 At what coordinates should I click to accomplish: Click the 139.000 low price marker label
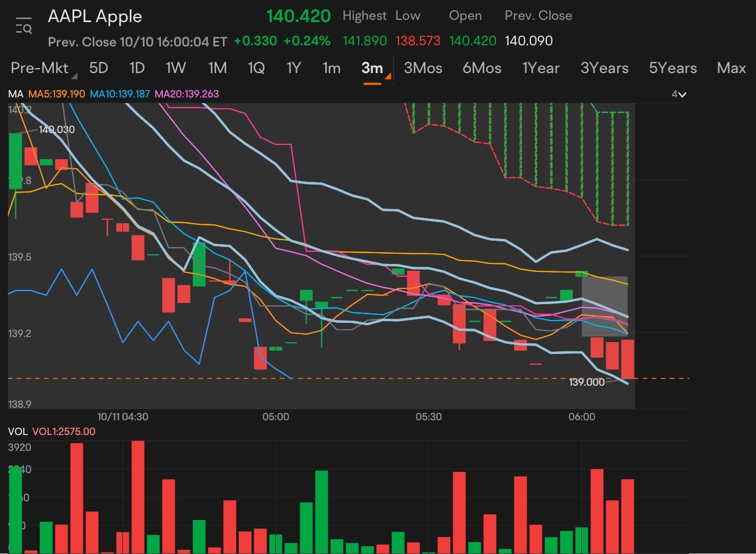point(587,382)
